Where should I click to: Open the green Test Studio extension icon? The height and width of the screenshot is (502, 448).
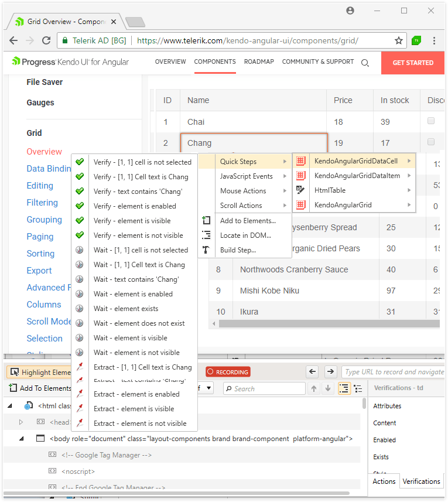(416, 40)
